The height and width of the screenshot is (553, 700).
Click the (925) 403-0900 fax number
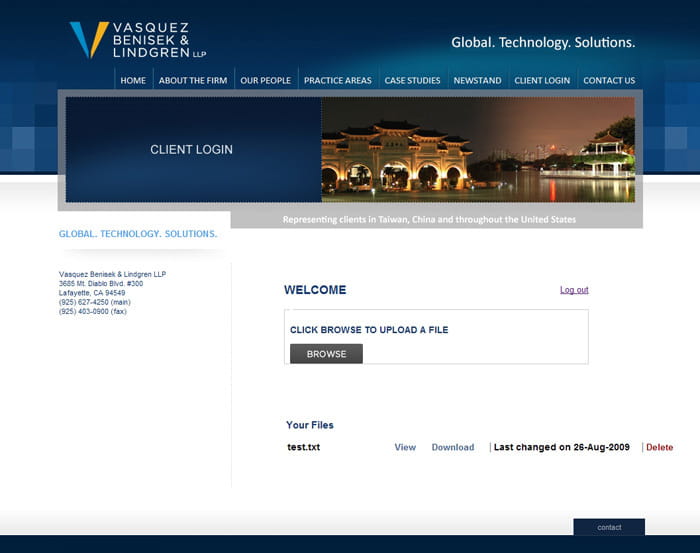pos(93,312)
